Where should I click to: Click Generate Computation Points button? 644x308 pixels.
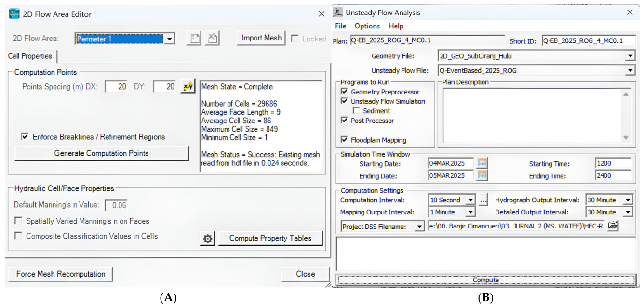[101, 154]
